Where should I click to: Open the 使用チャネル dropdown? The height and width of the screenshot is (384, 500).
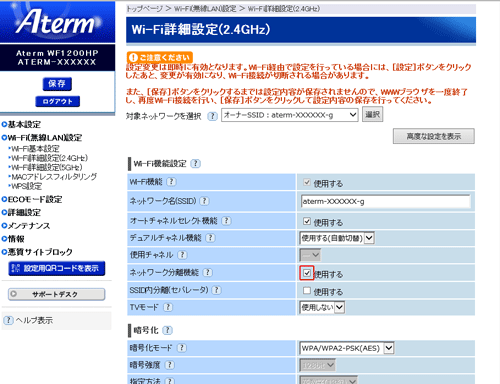pyautogui.click(x=310, y=256)
